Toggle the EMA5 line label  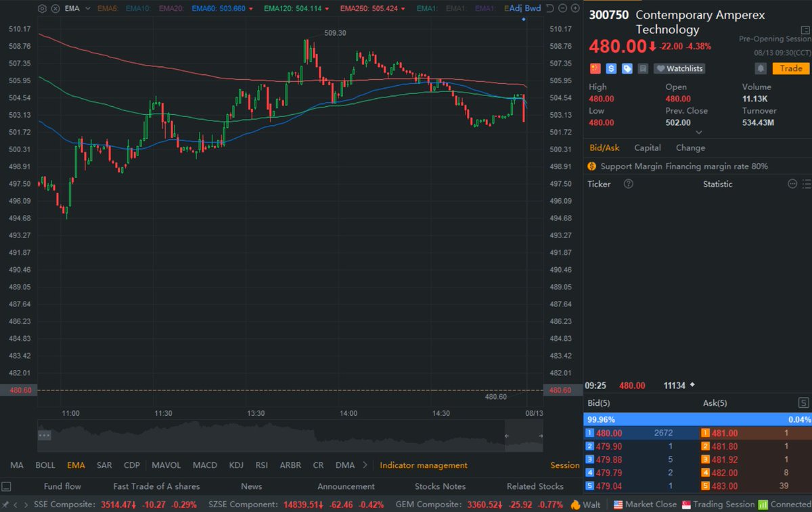[x=108, y=9]
